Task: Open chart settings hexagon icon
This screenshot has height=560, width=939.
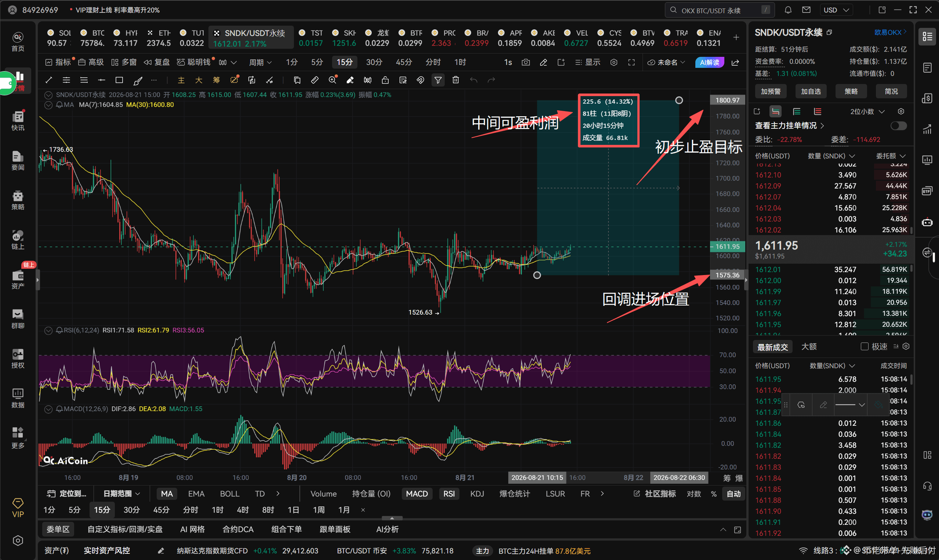Action: (x=614, y=62)
